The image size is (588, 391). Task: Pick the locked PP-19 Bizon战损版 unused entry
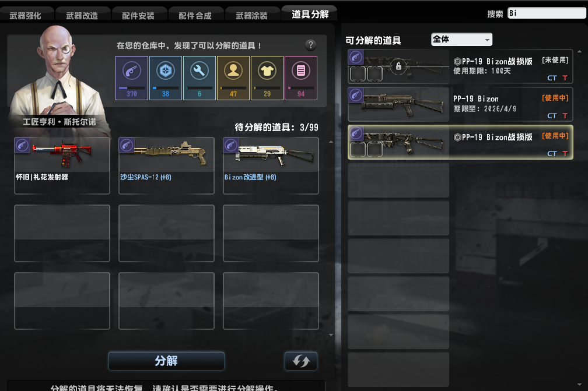click(x=460, y=66)
